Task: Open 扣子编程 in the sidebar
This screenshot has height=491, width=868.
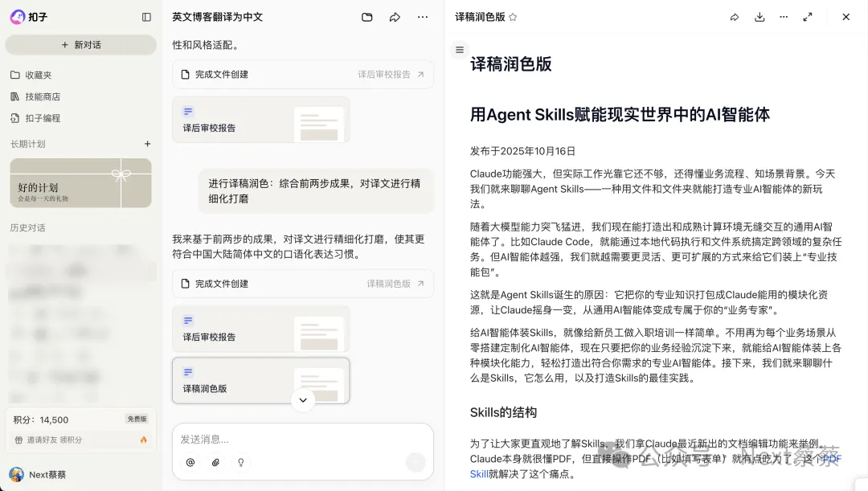Action: [43, 118]
